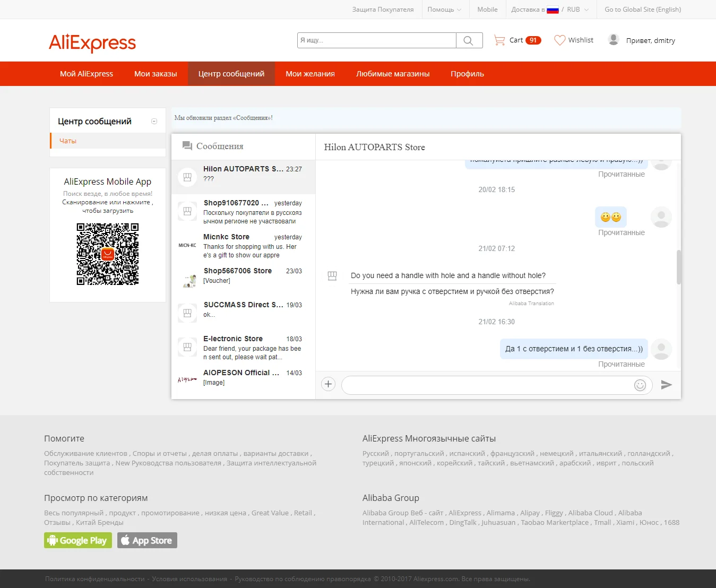
Task: Send the message with arrow icon
Action: pyautogui.click(x=667, y=385)
